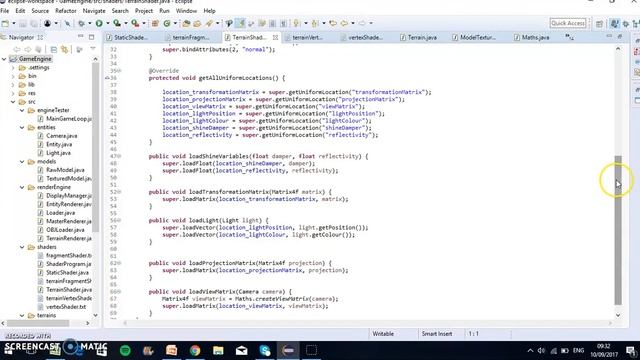
Task: Click the Coverage run toolbar icon
Action: tap(117, 23)
